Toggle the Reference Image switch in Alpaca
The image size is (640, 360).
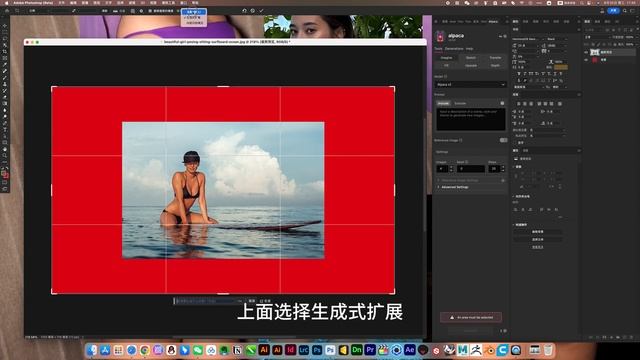click(x=503, y=140)
